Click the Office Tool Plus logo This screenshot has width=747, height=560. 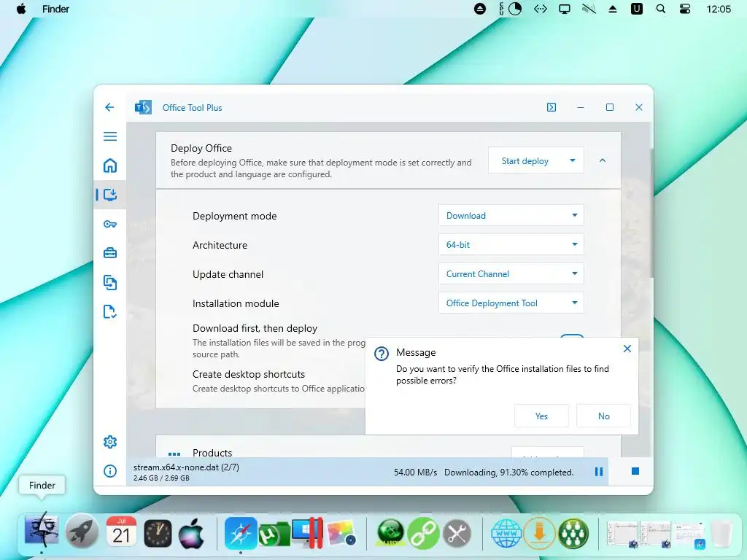143,108
